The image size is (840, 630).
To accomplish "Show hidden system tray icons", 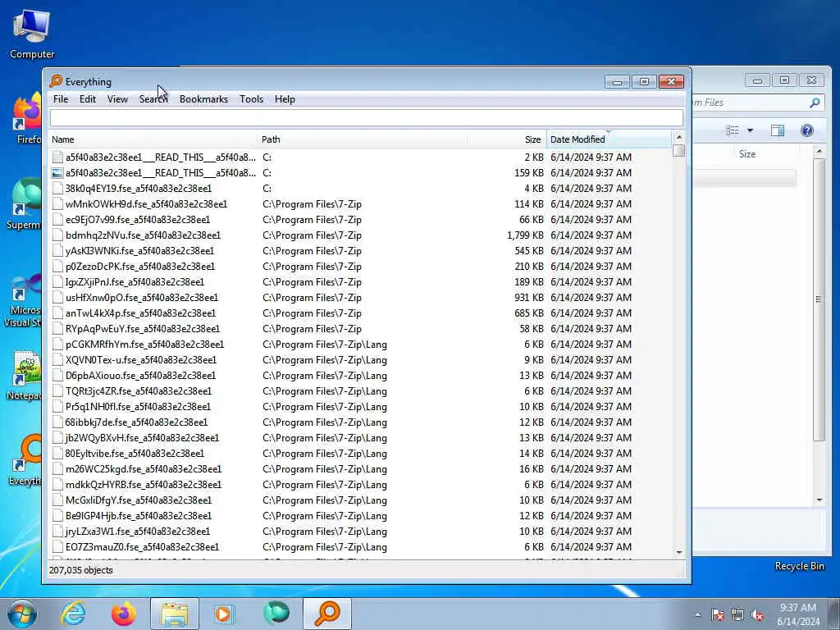I will pos(697,615).
